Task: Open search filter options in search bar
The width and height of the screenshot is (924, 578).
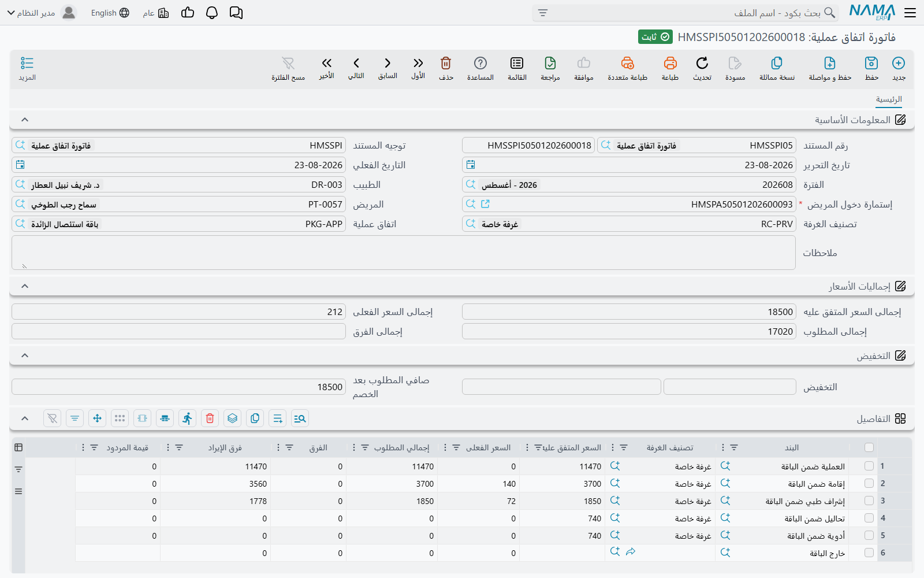Action: point(543,13)
